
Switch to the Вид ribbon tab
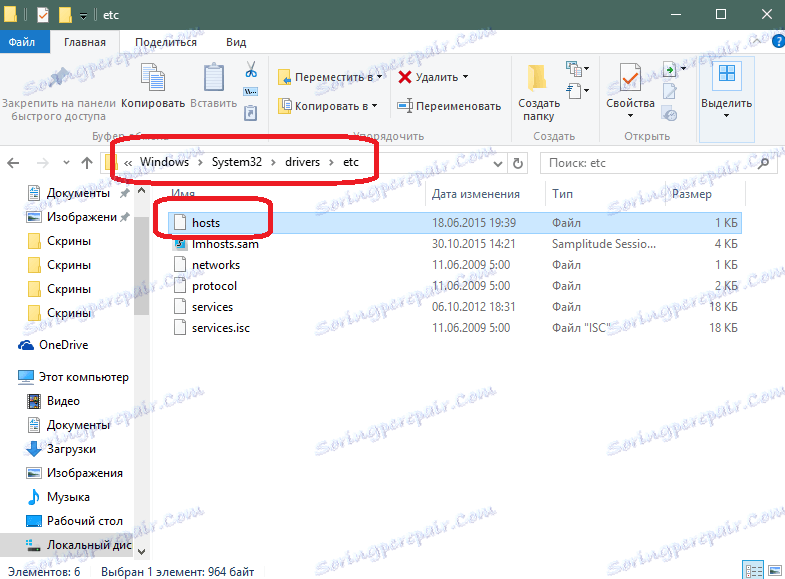tap(236, 42)
